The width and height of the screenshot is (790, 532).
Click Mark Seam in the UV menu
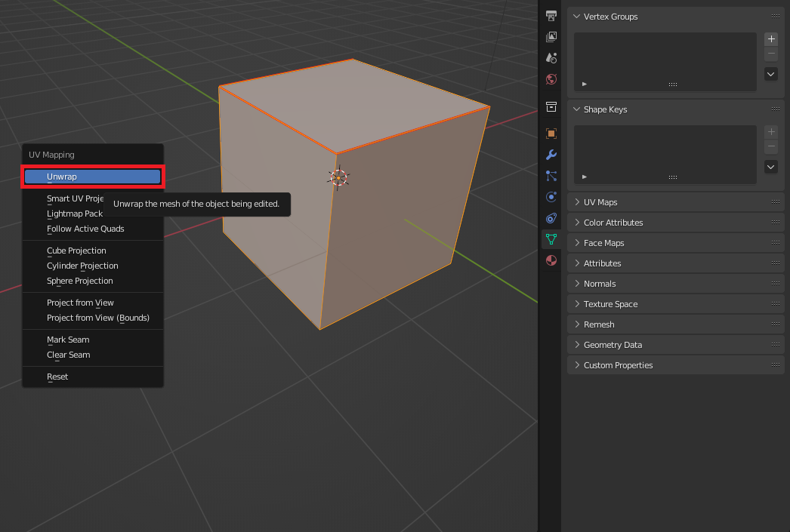(x=68, y=340)
